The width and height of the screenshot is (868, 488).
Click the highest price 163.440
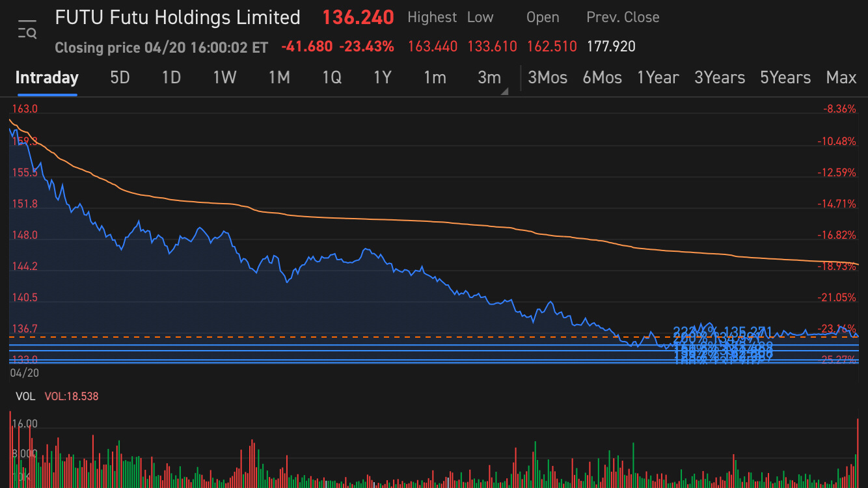433,47
